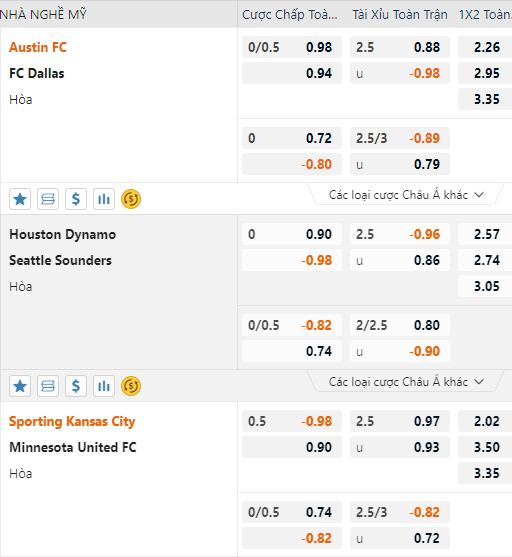Open scoreboard icon for Houston Dynamo match

pos(48,386)
